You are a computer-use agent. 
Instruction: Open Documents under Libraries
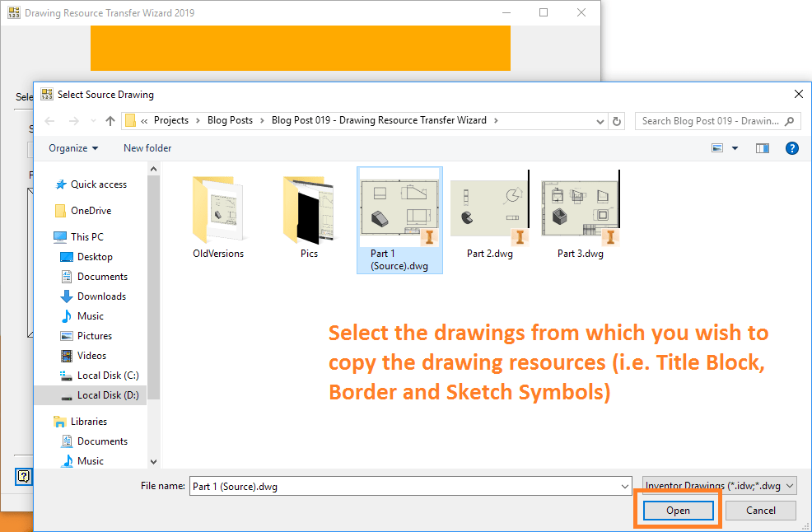coord(103,441)
